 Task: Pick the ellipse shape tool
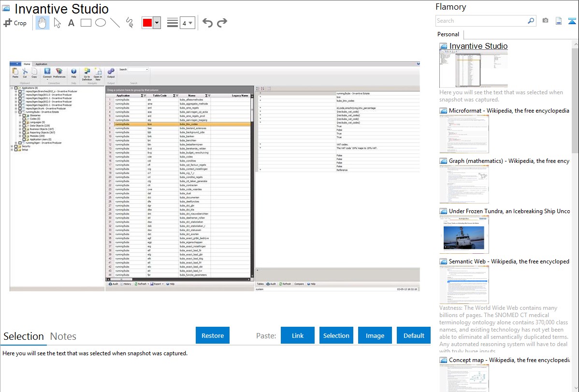pos(100,23)
